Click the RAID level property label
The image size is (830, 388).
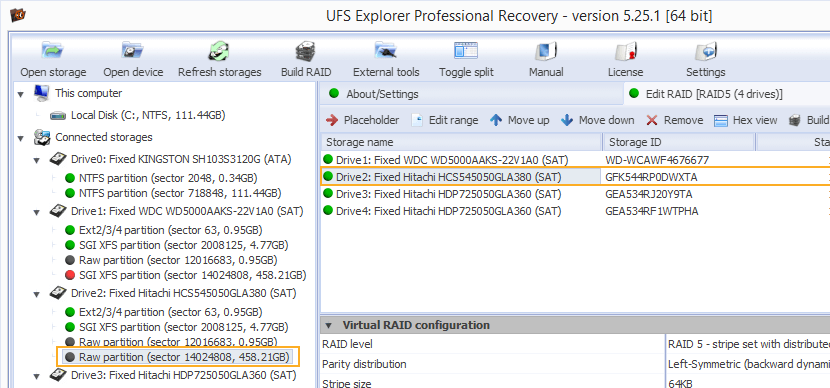point(347,345)
